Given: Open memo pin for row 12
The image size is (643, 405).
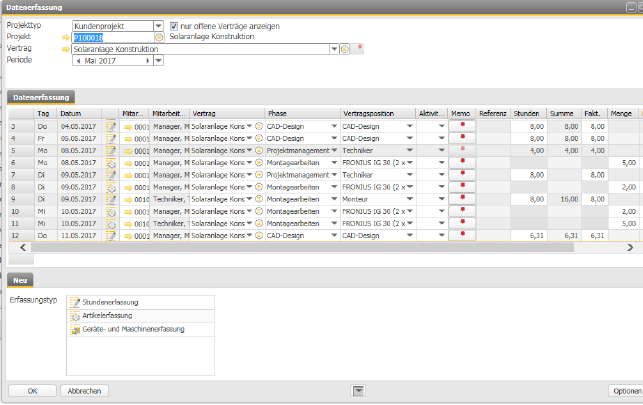Looking at the screenshot, I should coord(462,235).
